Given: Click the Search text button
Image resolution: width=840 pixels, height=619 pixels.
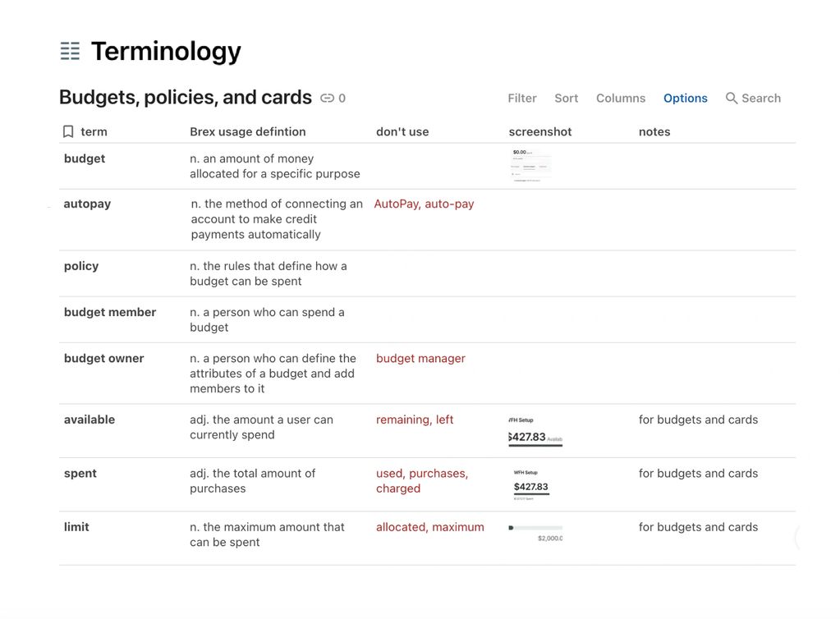Looking at the screenshot, I should [760, 99].
